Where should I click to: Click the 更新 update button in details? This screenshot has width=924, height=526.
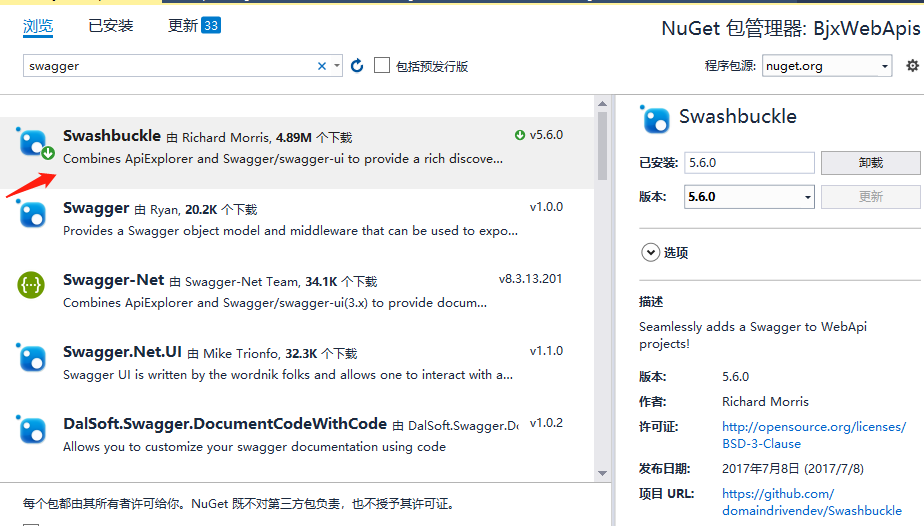(x=870, y=197)
